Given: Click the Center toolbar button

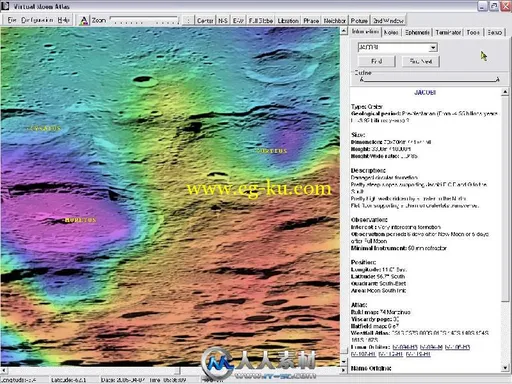Looking at the screenshot, I should click(x=205, y=21).
